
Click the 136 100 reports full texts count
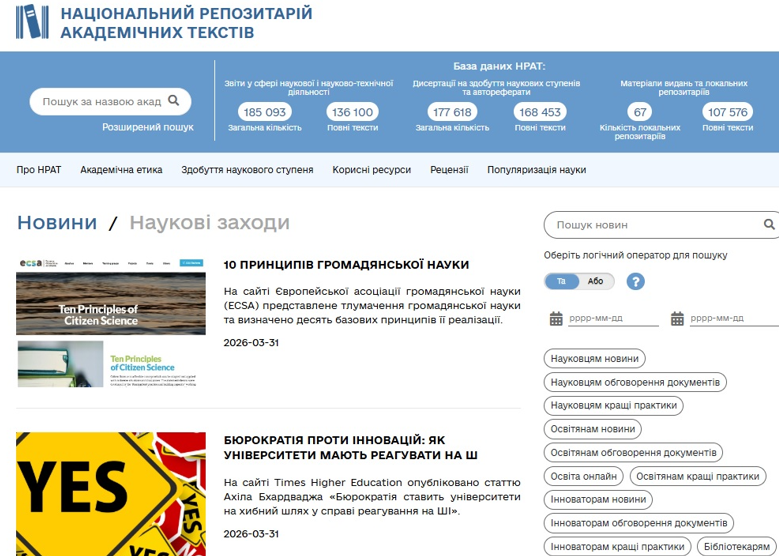coord(352,112)
